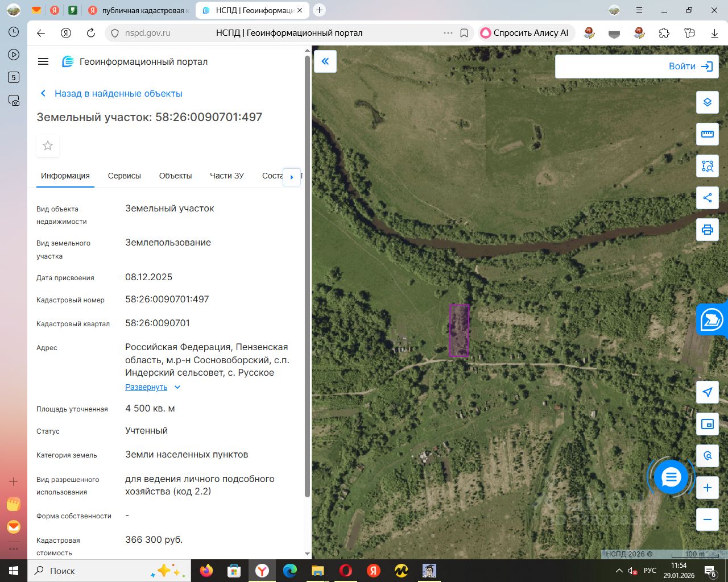
Task: Open browser history in the sidebar
Action: [14, 32]
